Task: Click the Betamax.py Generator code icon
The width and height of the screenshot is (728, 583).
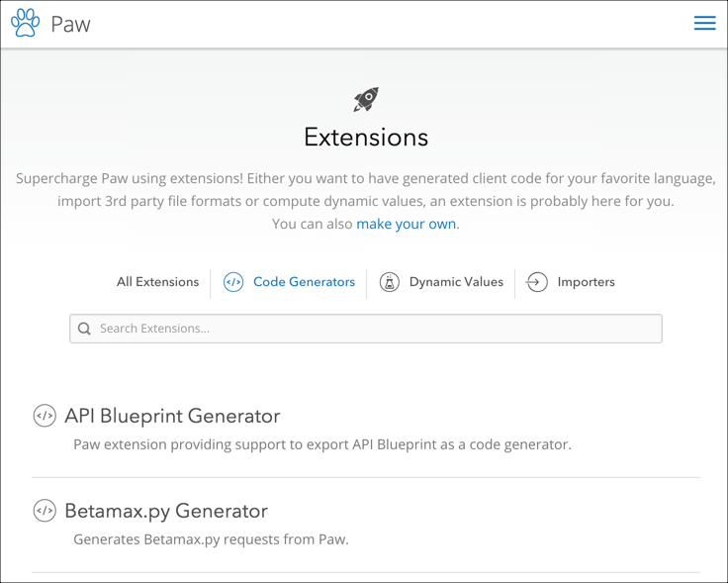Action: click(45, 512)
